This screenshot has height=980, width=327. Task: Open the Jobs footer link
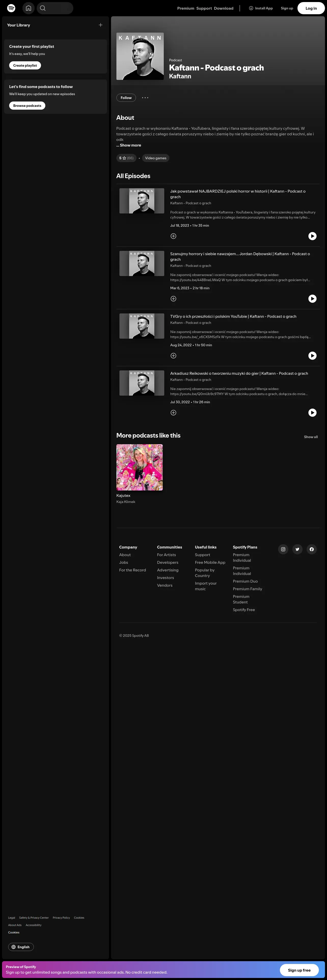[x=124, y=563]
